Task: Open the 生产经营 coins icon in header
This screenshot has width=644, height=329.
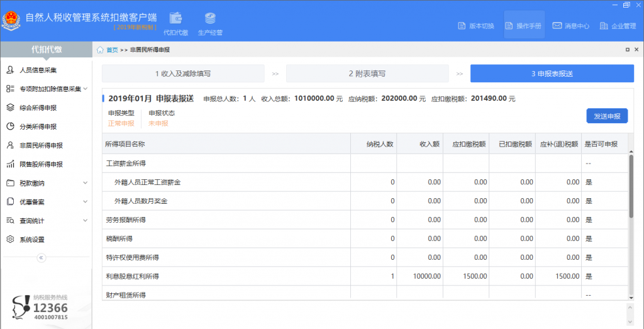Action: [210, 18]
